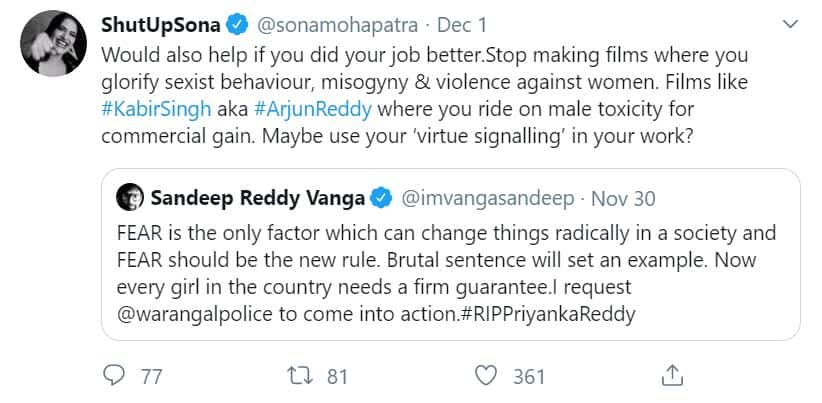This screenshot has width=822, height=403.
Task: Retweet this tweet using arrows icon
Action: 298,376
